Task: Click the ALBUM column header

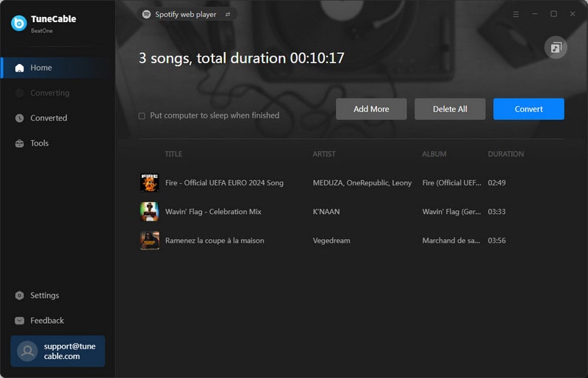Action: click(434, 154)
